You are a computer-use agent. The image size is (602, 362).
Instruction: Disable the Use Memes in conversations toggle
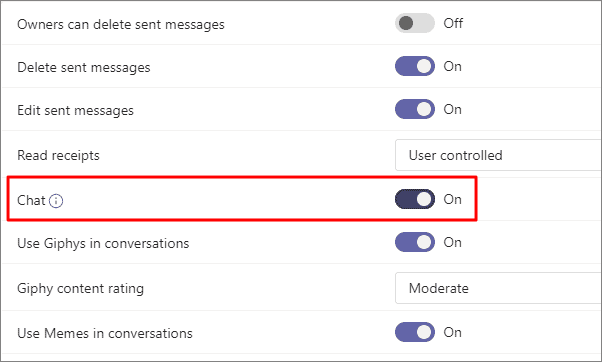pos(415,332)
